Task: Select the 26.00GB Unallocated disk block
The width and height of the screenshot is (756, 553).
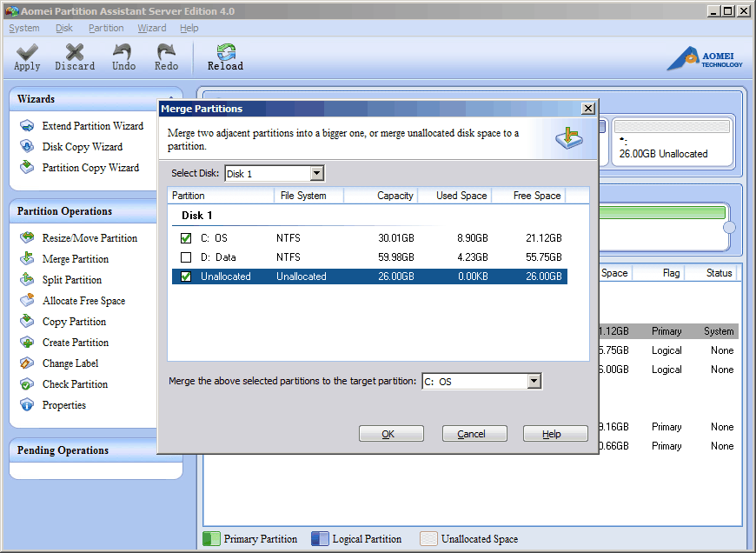Action: [x=672, y=141]
